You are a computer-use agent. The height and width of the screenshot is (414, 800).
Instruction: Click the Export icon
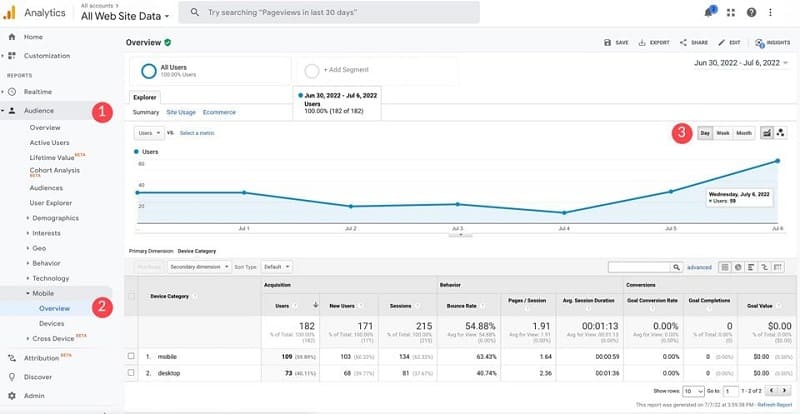[x=654, y=43]
